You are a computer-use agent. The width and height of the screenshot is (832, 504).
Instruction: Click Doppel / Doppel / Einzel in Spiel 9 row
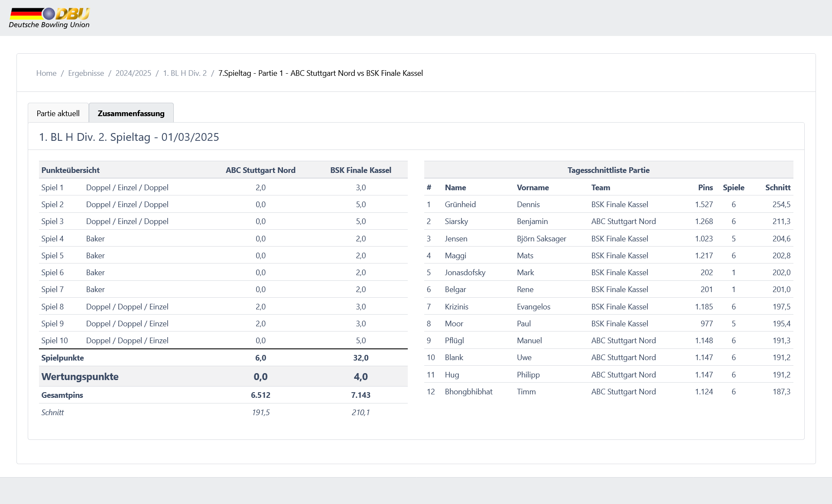coord(127,324)
